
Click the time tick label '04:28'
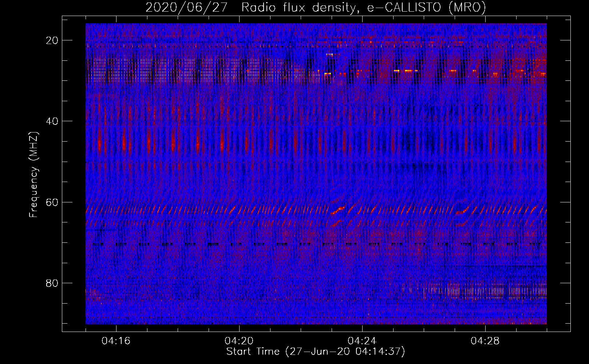[x=485, y=341]
